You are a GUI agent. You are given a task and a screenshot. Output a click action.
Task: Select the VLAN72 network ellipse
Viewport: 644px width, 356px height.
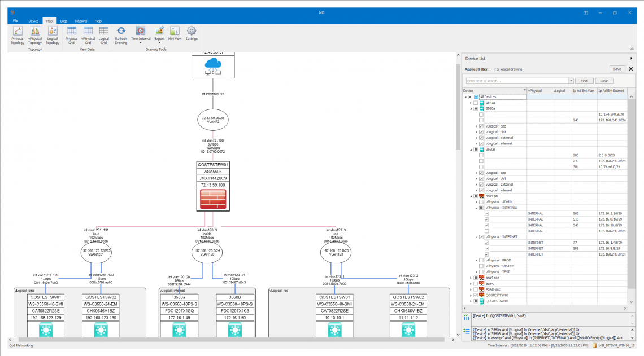(213, 120)
